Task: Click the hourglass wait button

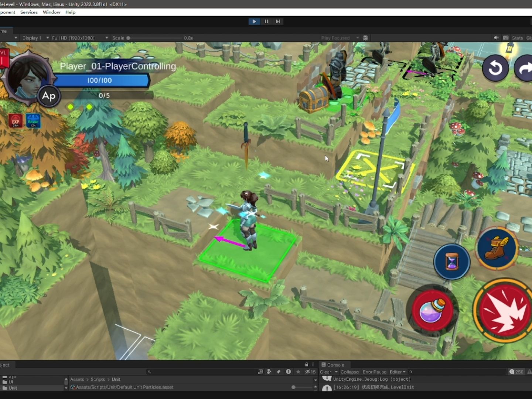Action: click(451, 262)
